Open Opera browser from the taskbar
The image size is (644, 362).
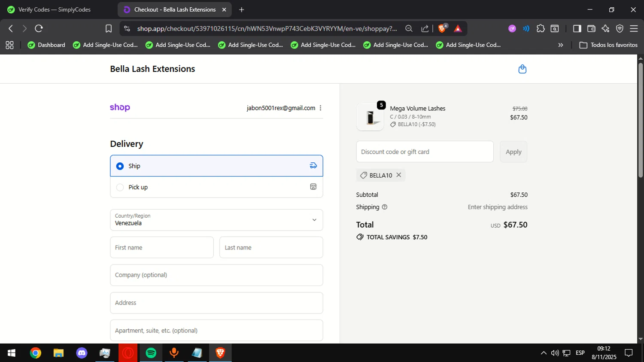[x=128, y=353]
